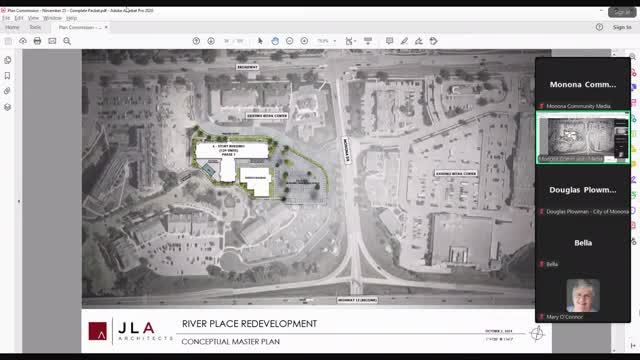Select the Plan Commission document tab
The width and height of the screenshot is (640, 360).
click(x=80, y=27)
